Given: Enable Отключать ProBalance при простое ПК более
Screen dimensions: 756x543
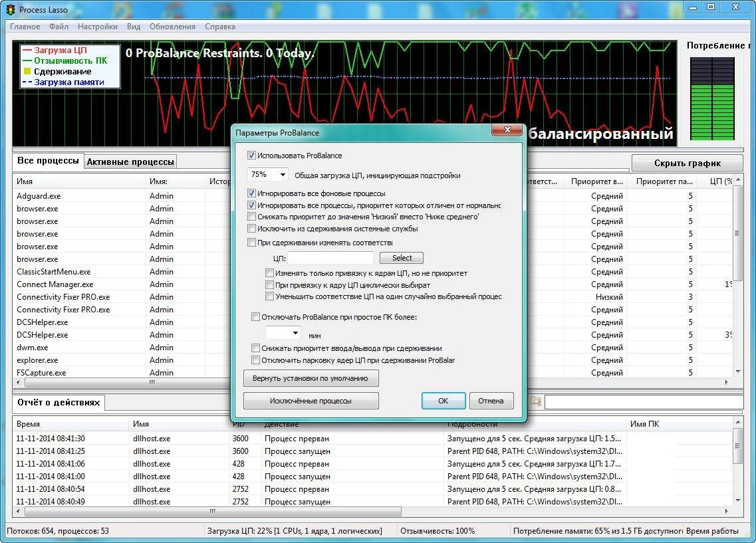Looking at the screenshot, I should [x=255, y=317].
